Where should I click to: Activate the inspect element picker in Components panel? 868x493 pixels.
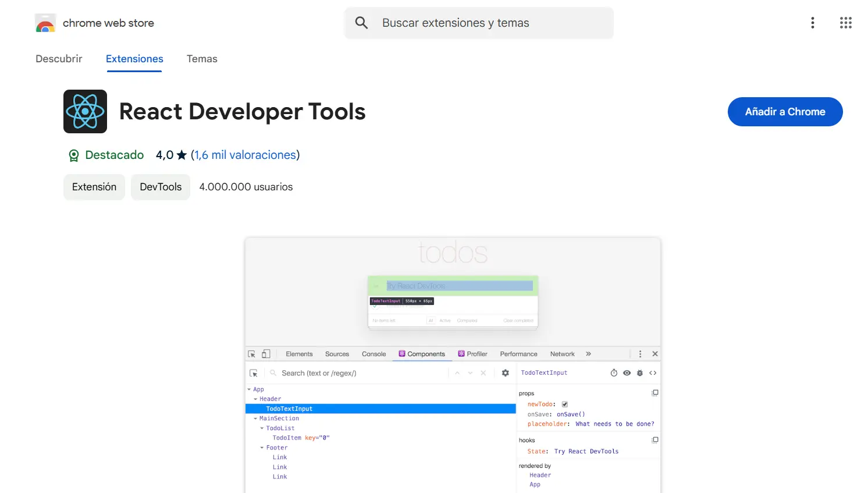point(254,373)
